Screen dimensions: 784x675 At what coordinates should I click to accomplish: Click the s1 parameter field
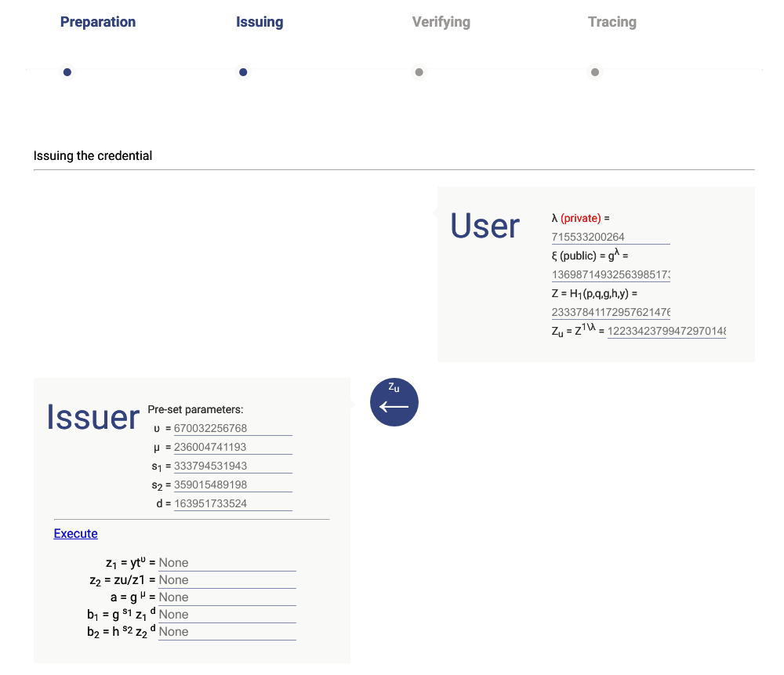click(233, 466)
